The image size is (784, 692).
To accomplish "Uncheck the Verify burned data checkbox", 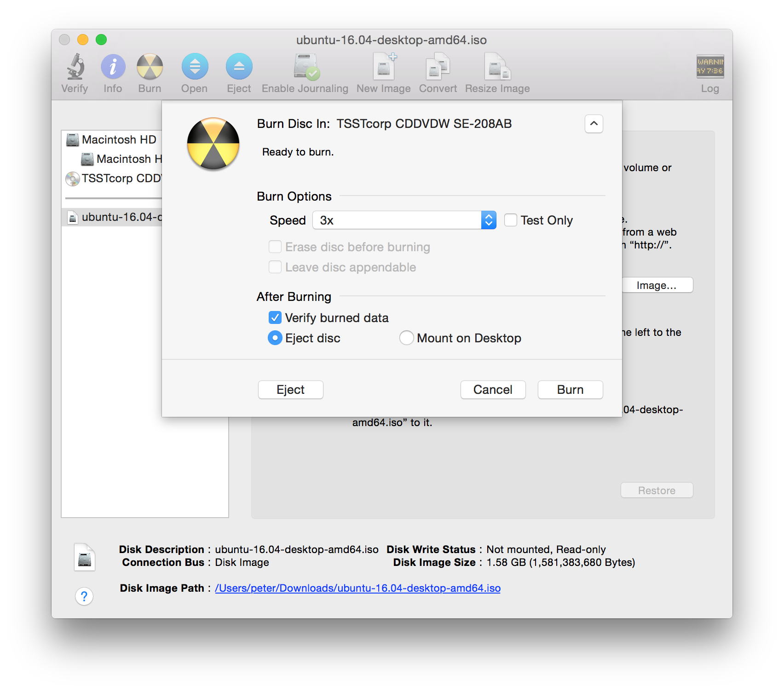I will (275, 318).
